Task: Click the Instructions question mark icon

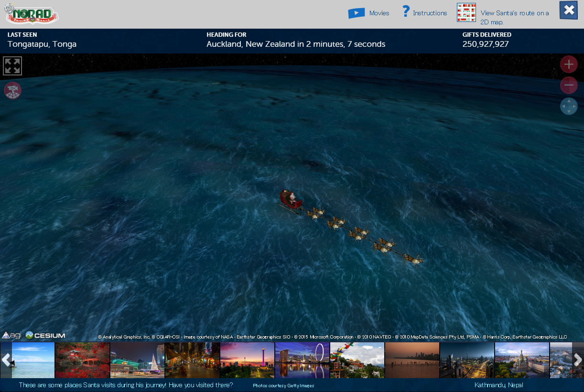Action: coord(406,11)
